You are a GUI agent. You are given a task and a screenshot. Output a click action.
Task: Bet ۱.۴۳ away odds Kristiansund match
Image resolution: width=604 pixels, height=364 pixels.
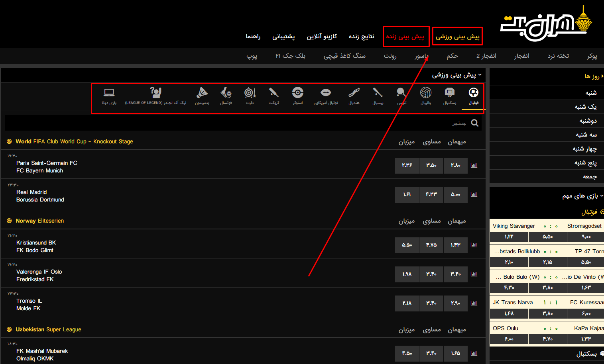point(456,245)
